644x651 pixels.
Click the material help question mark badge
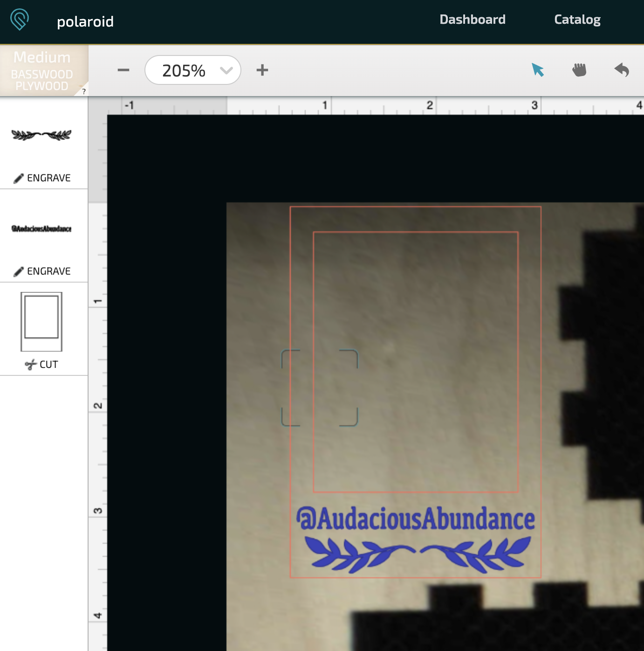pyautogui.click(x=84, y=91)
